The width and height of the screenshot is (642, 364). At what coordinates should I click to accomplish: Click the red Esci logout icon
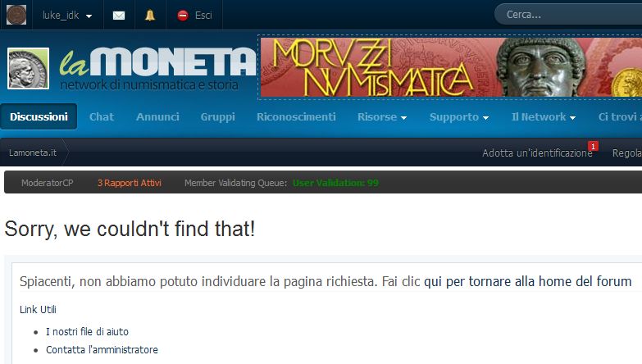coord(183,16)
